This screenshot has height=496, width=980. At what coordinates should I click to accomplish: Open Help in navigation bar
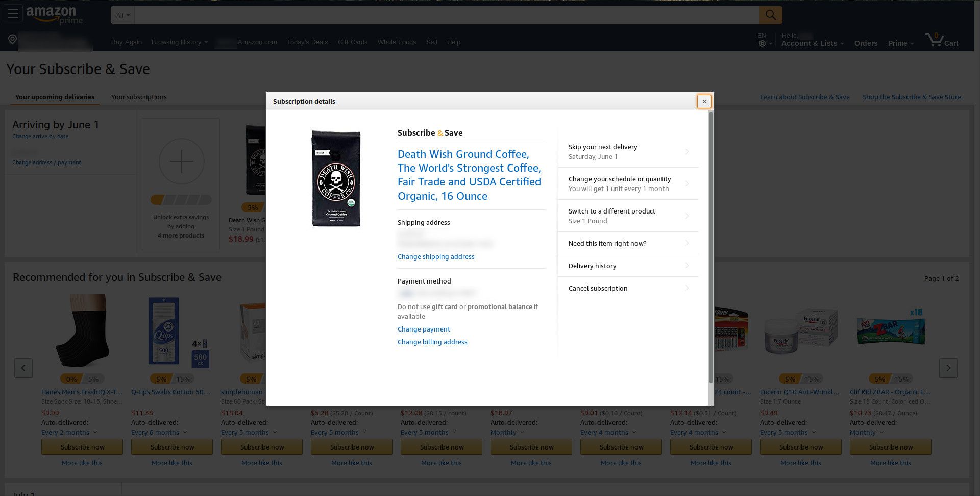tap(454, 42)
